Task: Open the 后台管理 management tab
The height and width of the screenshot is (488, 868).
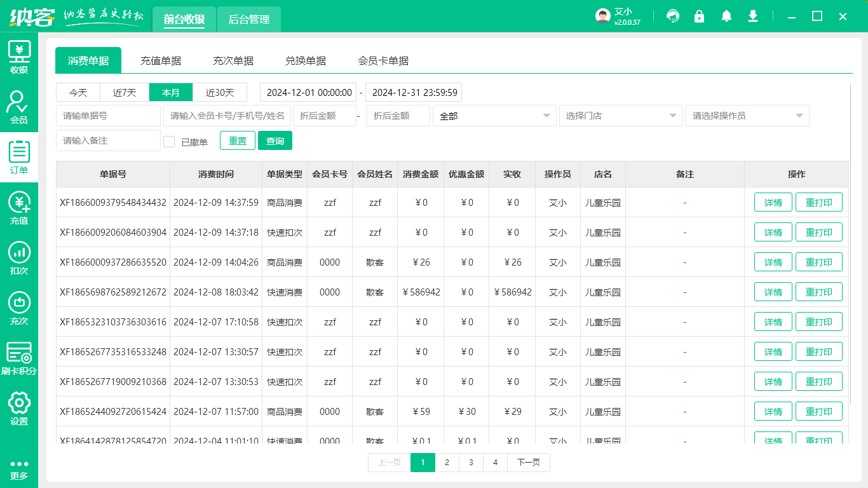Action: (248, 20)
